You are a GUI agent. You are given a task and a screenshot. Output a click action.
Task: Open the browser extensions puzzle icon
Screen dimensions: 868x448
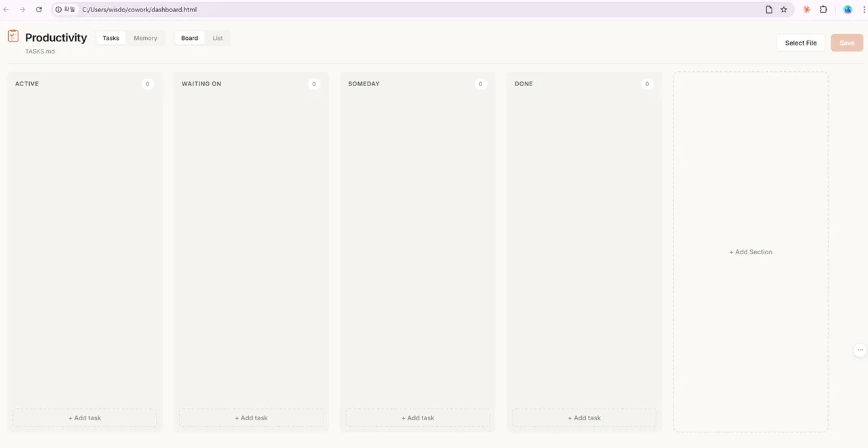point(823,9)
